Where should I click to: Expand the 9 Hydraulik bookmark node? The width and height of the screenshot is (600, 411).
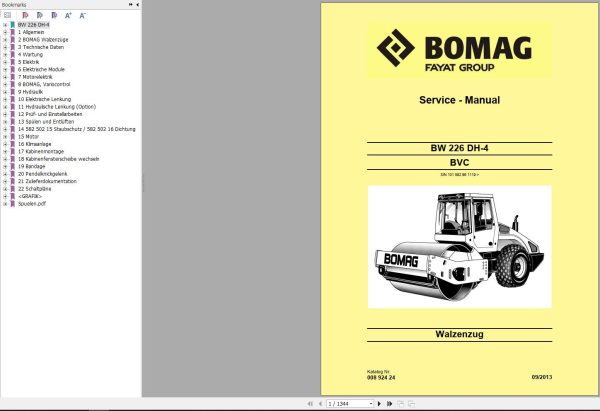tap(5, 92)
